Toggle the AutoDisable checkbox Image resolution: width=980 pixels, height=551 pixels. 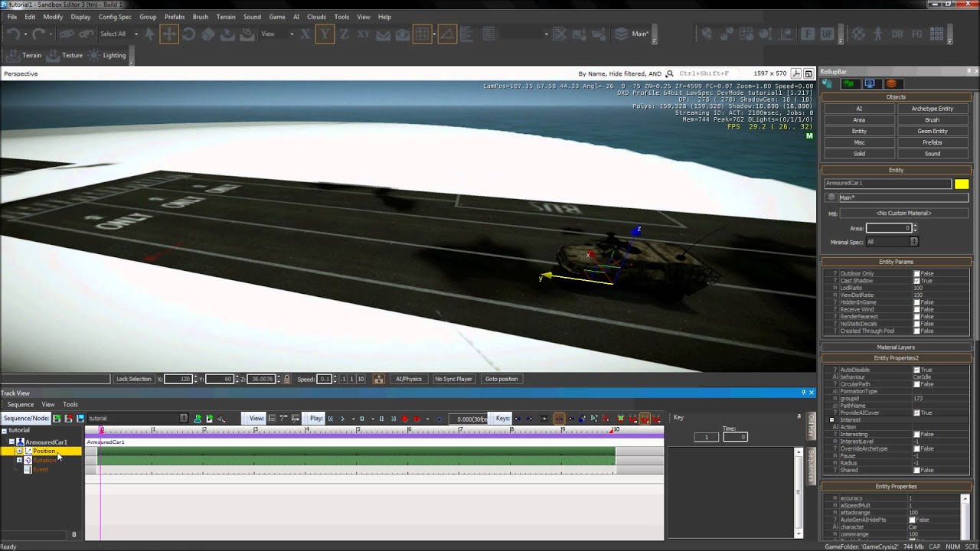click(916, 370)
